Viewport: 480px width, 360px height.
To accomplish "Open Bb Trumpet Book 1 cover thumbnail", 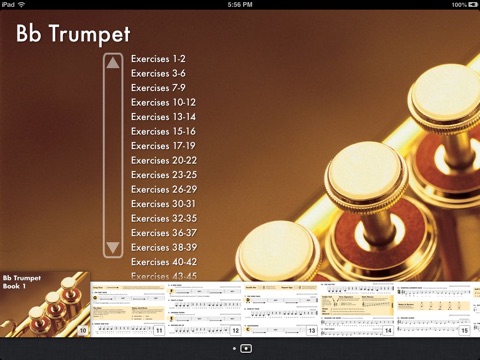I will [x=45, y=304].
